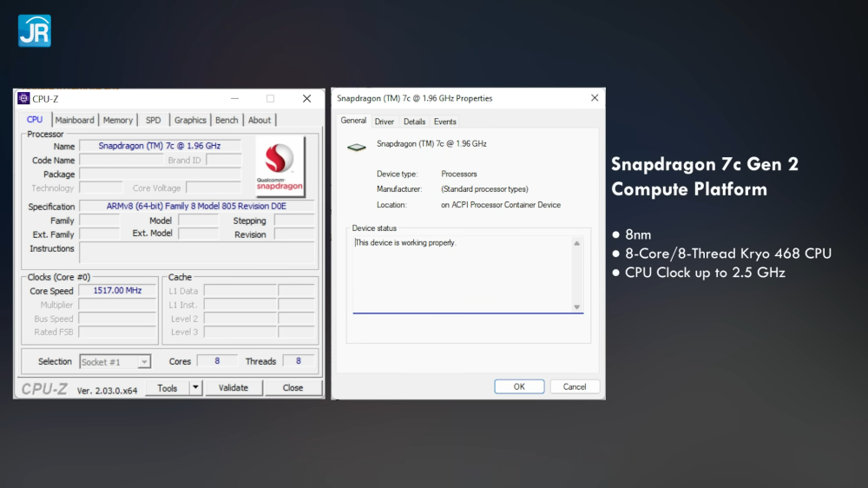The width and height of the screenshot is (868, 488).
Task: Click the Validate button
Action: click(x=233, y=388)
